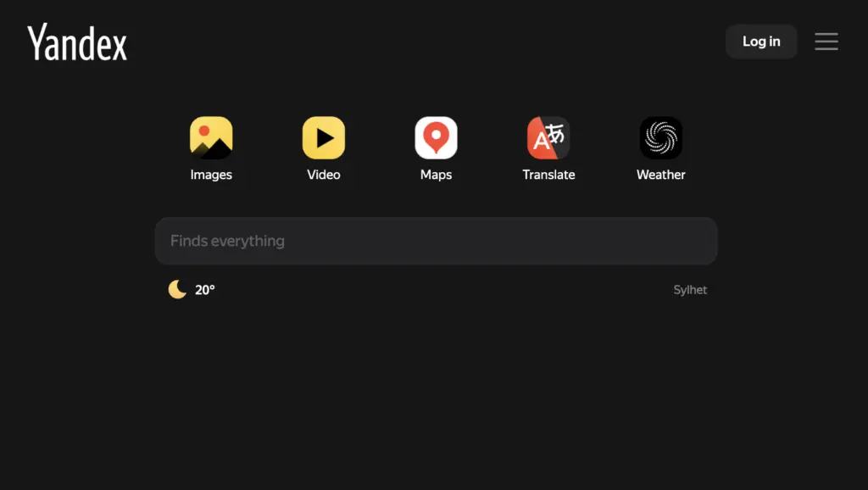Screen dimensions: 868x490
Task: Click the Sylhet location link
Action: coord(690,290)
